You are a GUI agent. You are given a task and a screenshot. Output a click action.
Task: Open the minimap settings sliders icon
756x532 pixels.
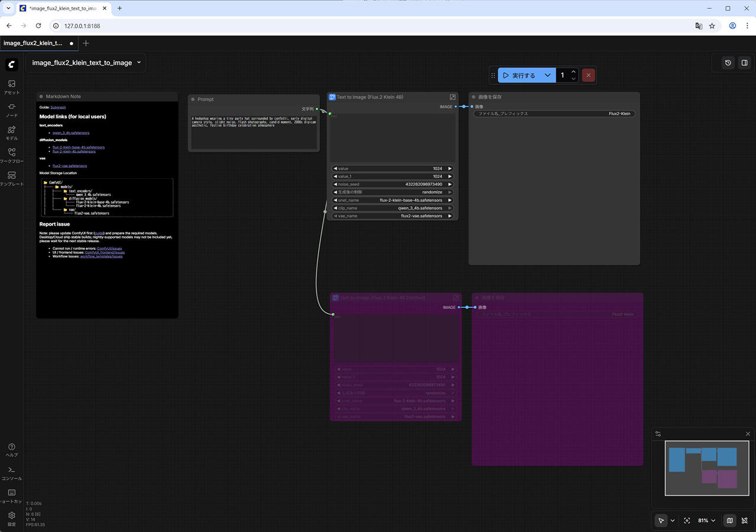click(x=658, y=434)
